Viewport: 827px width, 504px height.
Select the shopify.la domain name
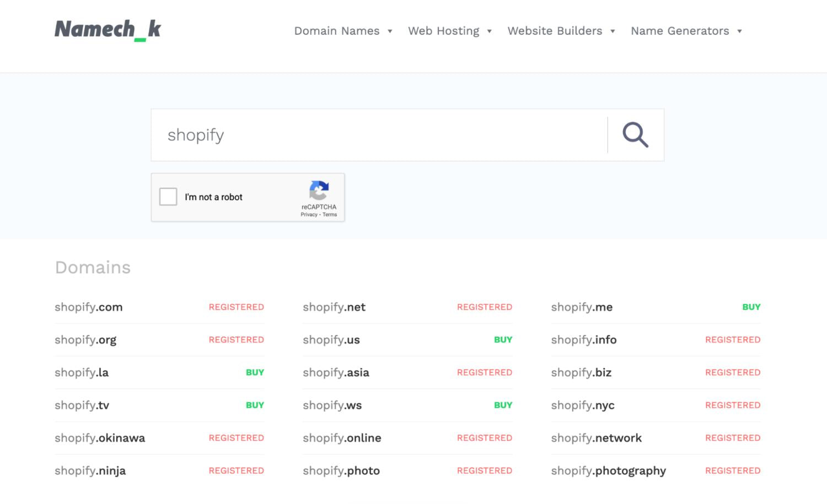(82, 372)
